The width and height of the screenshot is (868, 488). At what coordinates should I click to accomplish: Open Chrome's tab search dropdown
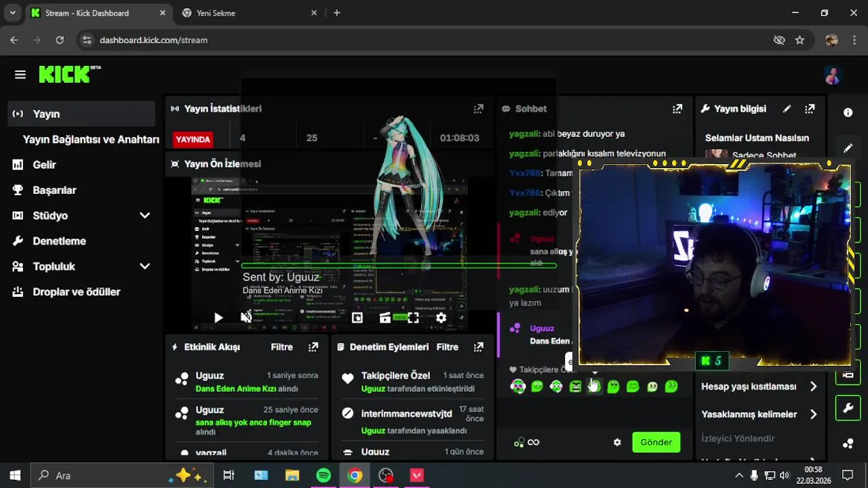pyautogui.click(x=12, y=13)
